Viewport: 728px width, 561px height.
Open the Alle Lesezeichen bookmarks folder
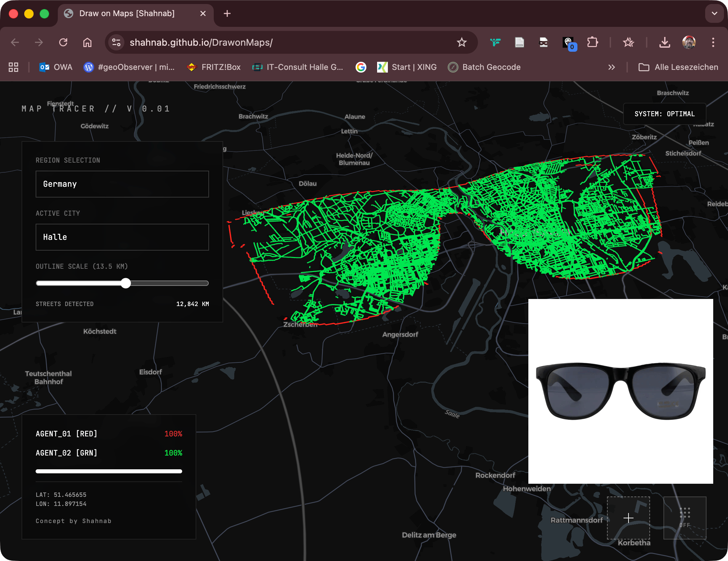point(678,67)
